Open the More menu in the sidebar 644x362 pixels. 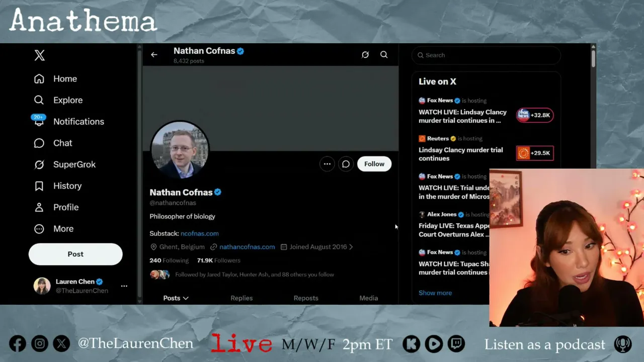pos(53,229)
